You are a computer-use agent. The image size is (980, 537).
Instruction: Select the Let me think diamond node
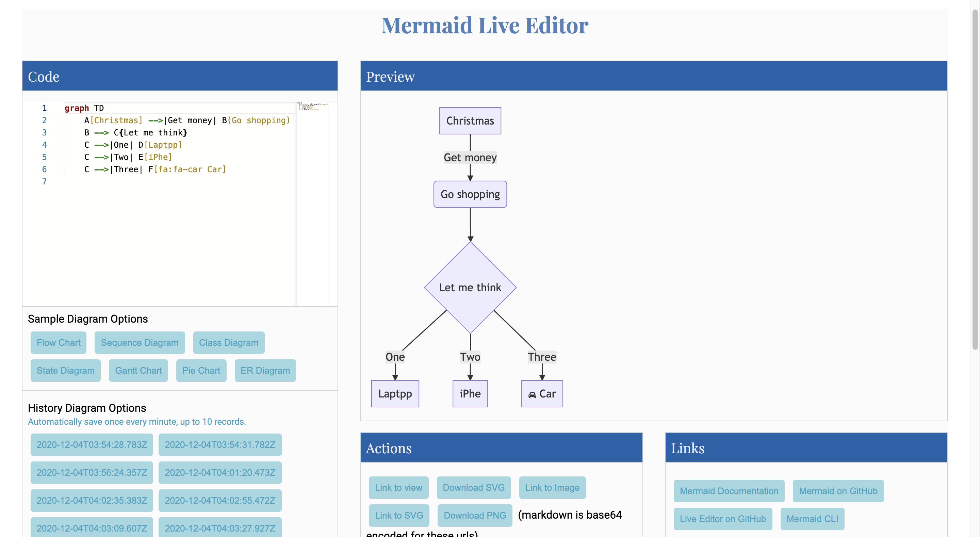470,287
